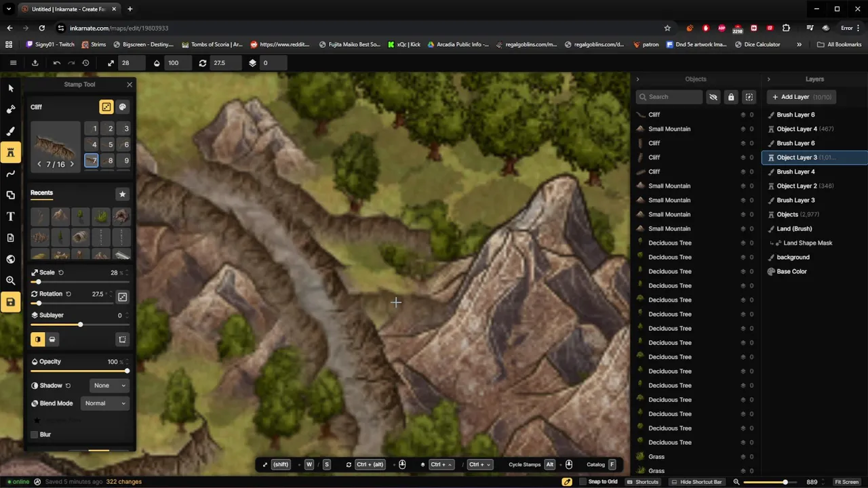Toggle horizontal flip in Stamp Tool
Viewport: 868px width, 488px height.
[38, 339]
